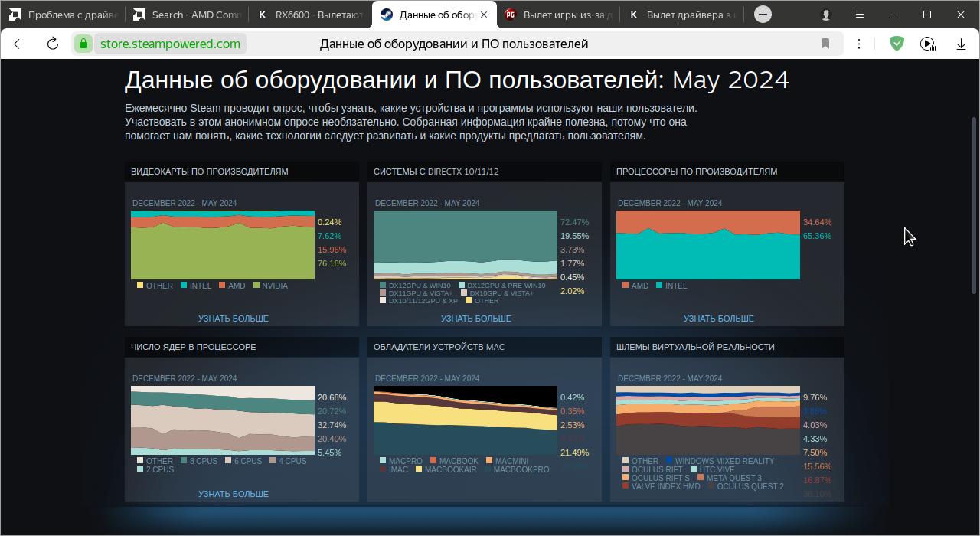Open the downloads arrow icon
This screenshot has width=980, height=536.
(961, 44)
